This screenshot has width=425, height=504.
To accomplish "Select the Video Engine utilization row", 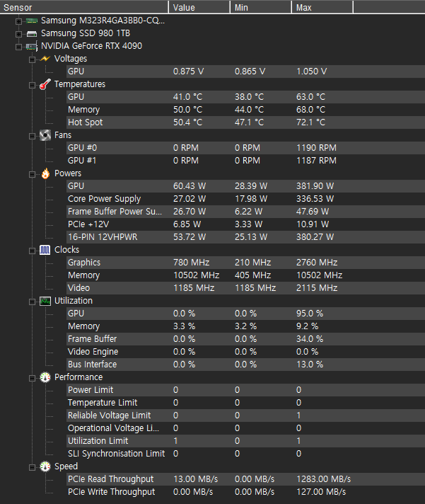I will click(x=245, y=352).
